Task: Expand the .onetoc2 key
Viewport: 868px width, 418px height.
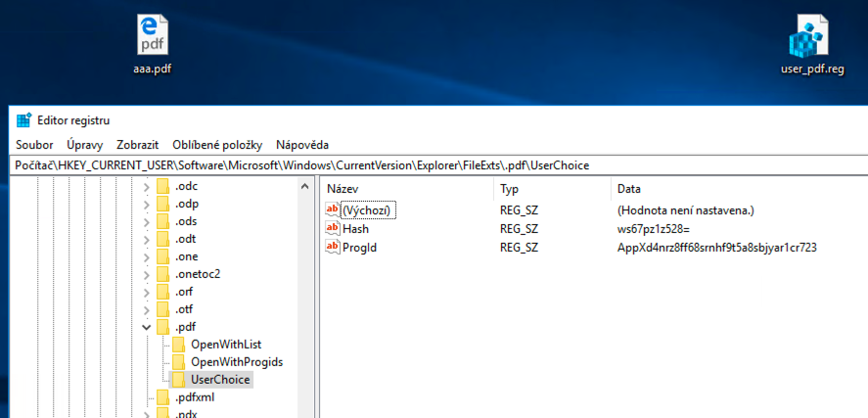Action: click(146, 275)
